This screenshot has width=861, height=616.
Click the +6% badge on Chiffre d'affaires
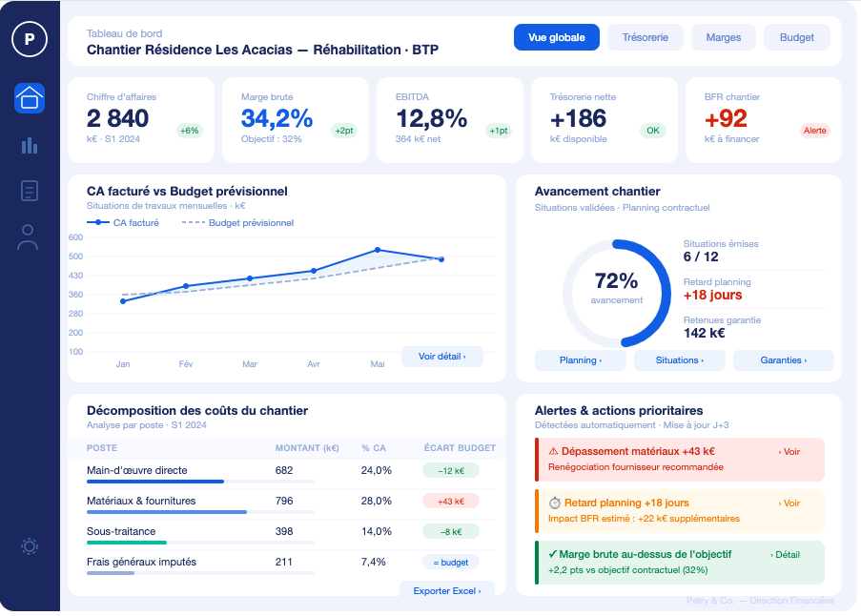(x=190, y=131)
